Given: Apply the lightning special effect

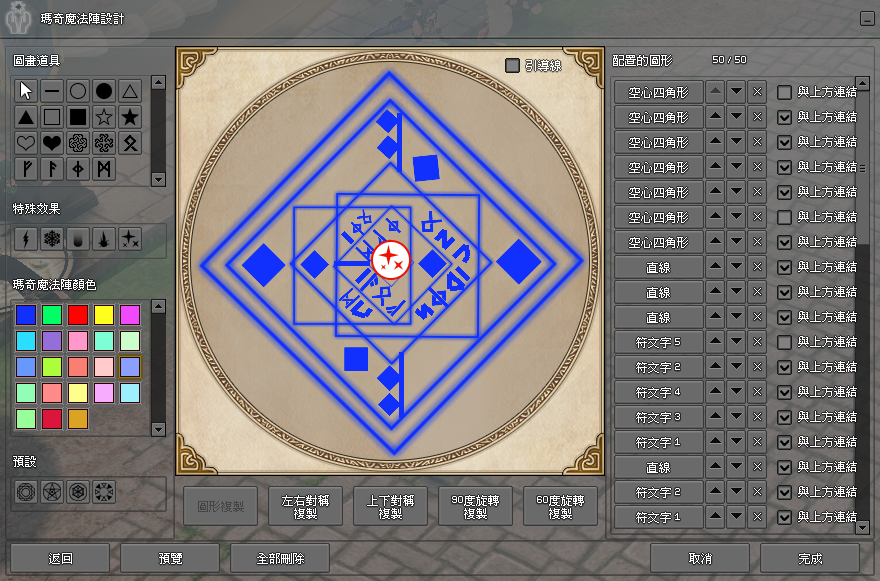Looking at the screenshot, I should pos(26,239).
